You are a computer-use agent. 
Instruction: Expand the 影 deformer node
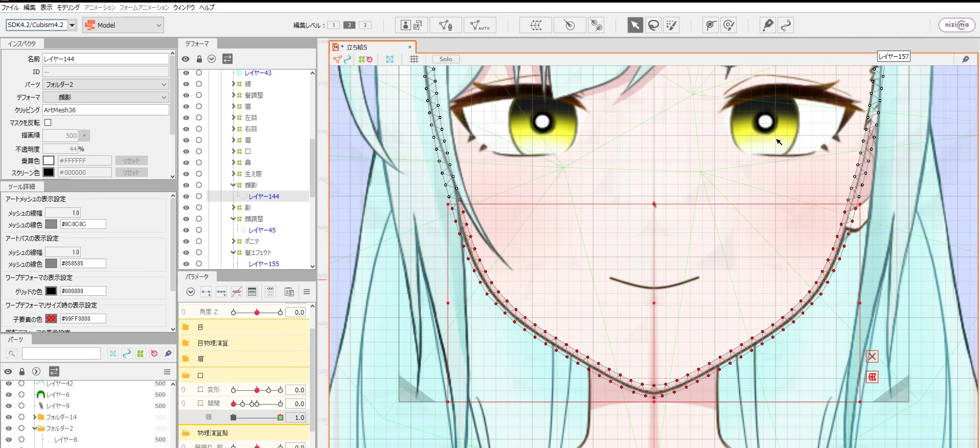point(234,207)
